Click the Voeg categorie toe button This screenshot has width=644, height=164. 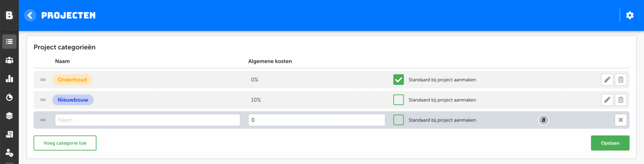pyautogui.click(x=65, y=143)
